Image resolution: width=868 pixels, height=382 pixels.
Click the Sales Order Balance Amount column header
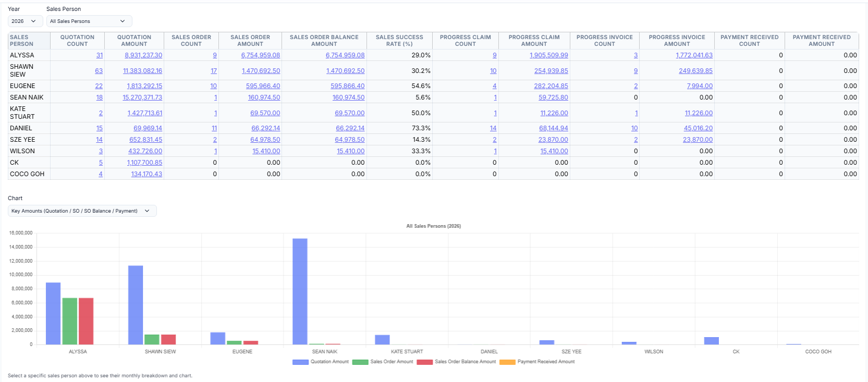pyautogui.click(x=324, y=41)
